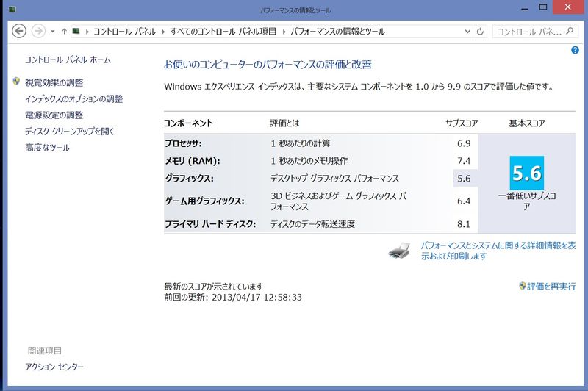The height and width of the screenshot is (391, 588).
Task: Select the ゲーム用グラフィックス: row label
Action: (204, 201)
